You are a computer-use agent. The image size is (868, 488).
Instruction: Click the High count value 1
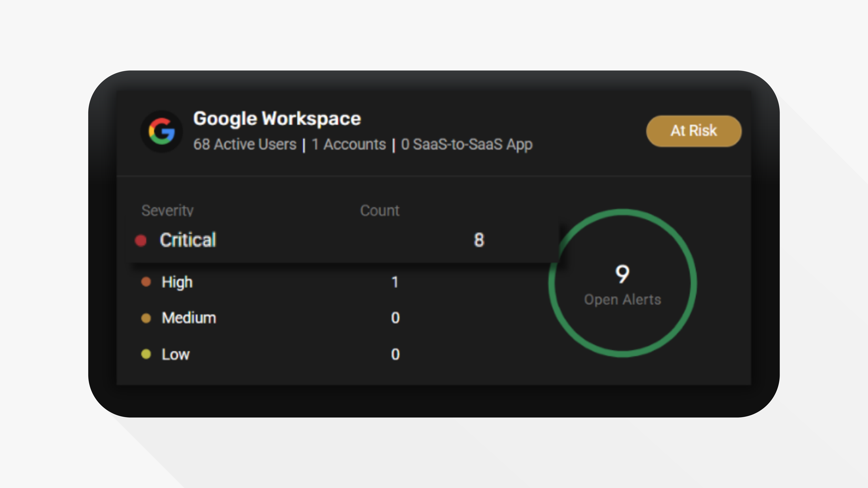click(x=395, y=282)
